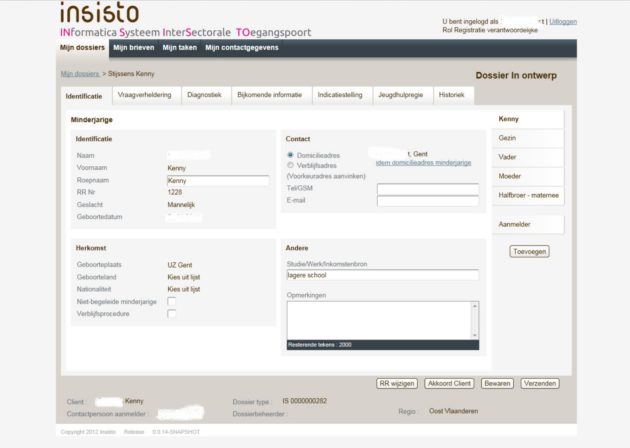
Task: Open the Diagnostiek tab
Action: tap(203, 95)
